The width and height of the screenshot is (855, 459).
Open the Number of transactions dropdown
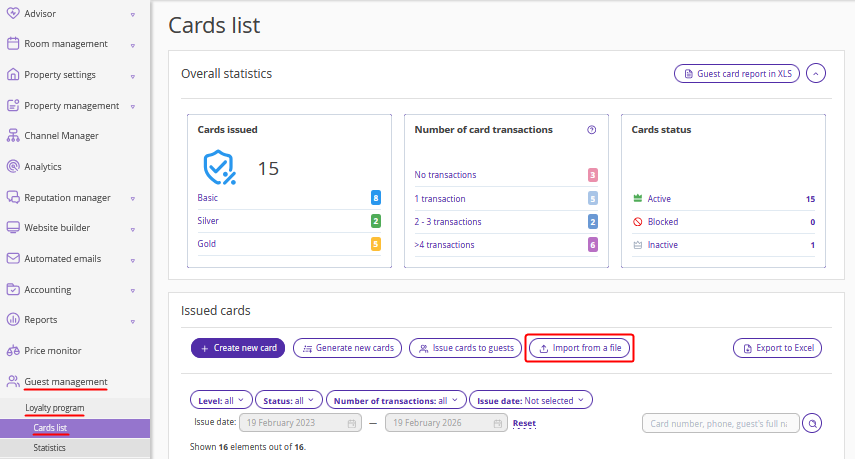396,400
